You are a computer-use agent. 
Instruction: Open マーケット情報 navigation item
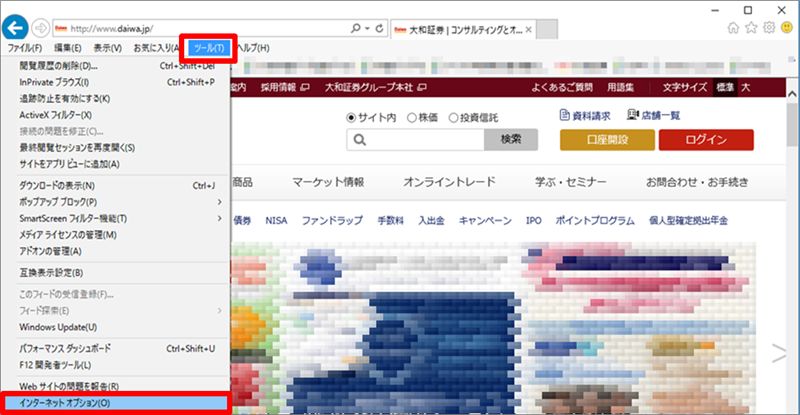point(328,182)
